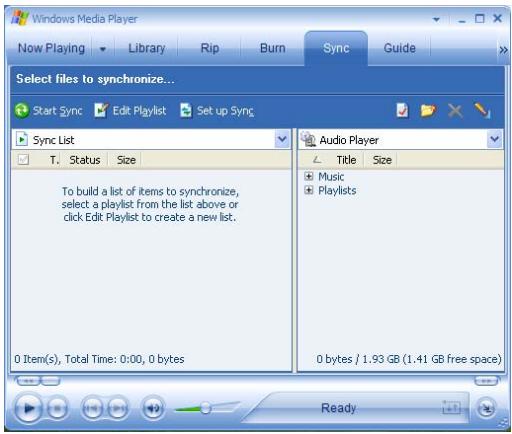Close the Windows Media Player window

point(497,18)
